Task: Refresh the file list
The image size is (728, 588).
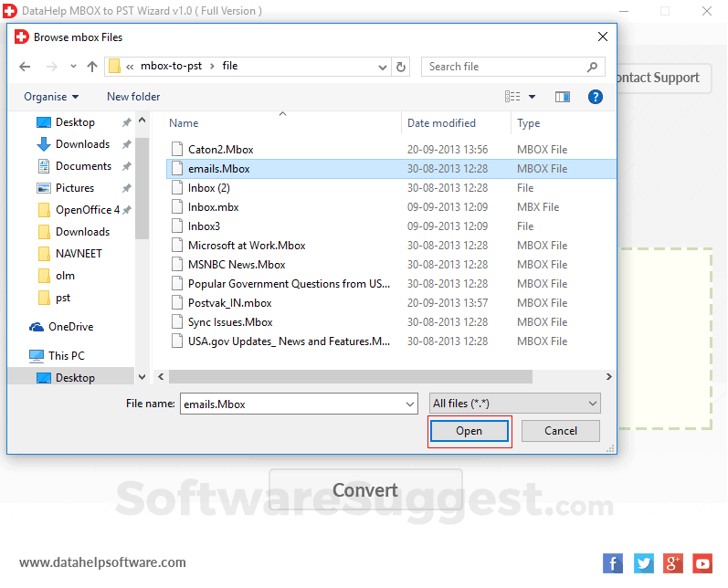Action: pyautogui.click(x=401, y=67)
